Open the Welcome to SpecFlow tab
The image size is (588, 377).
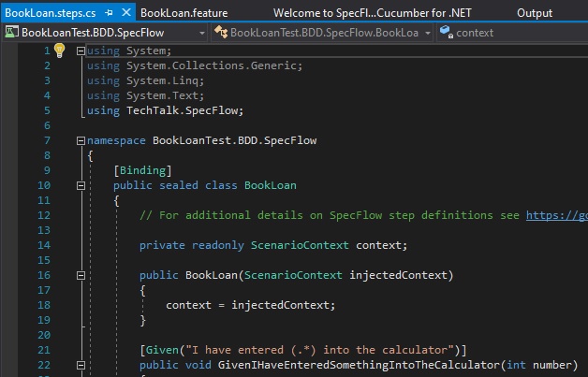pyautogui.click(x=372, y=13)
